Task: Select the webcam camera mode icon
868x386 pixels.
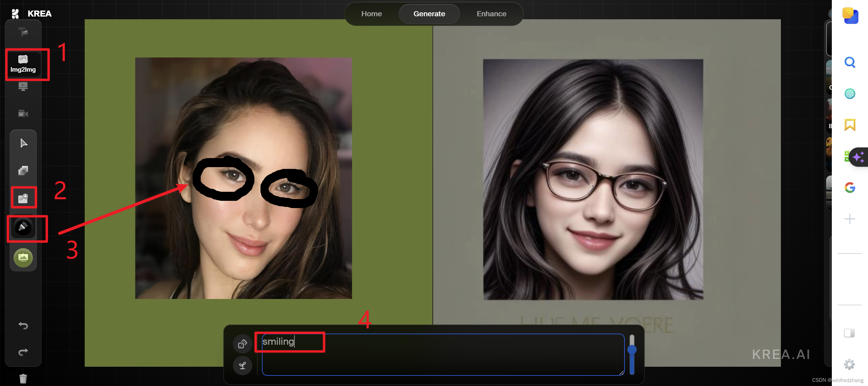Action: tap(23, 114)
